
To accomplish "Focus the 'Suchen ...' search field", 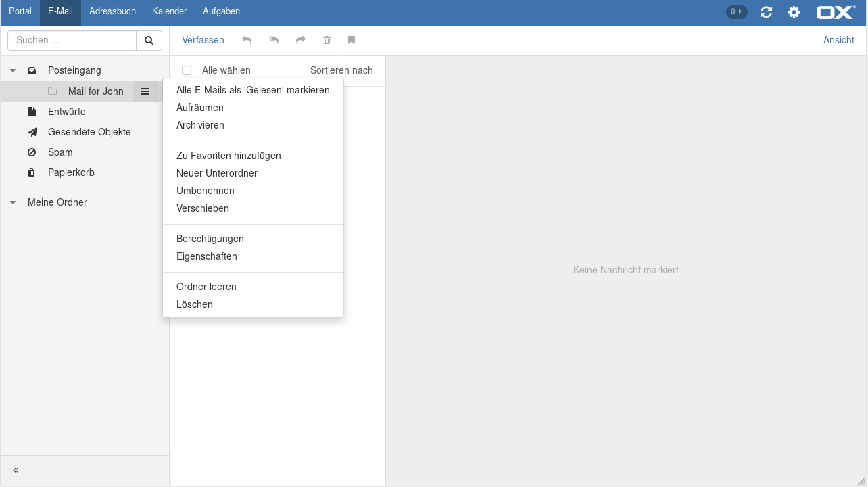I will coord(72,41).
